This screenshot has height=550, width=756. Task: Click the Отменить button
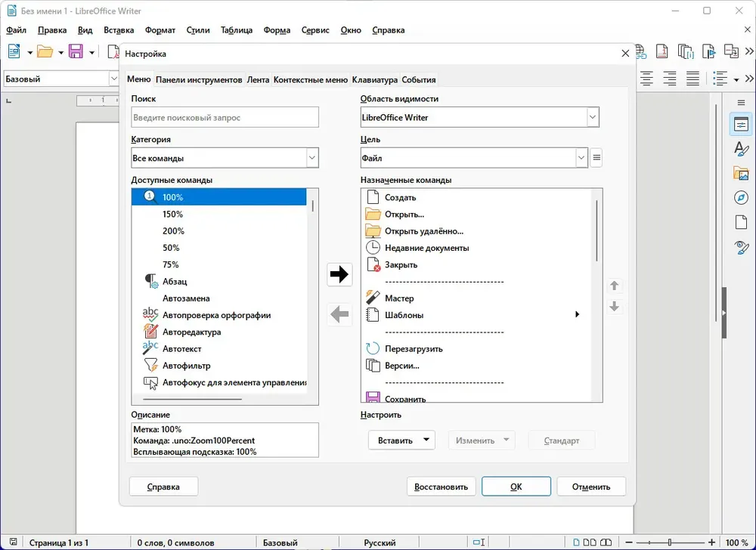(591, 487)
